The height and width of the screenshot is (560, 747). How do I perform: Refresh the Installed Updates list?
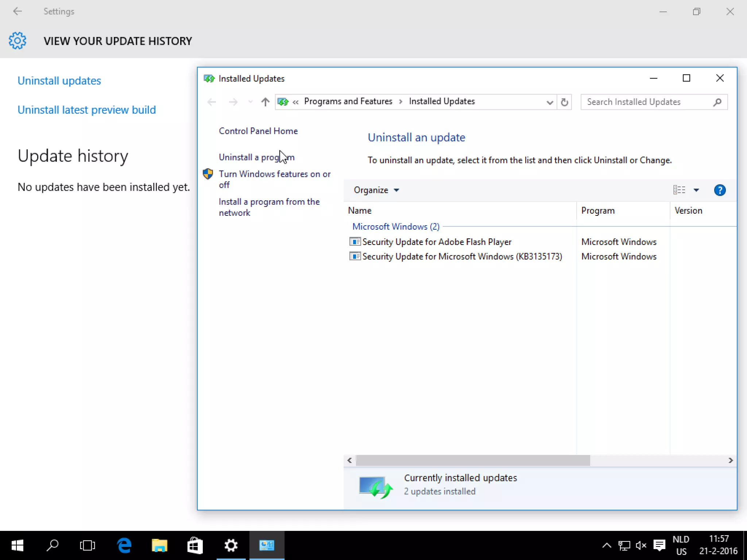click(564, 102)
